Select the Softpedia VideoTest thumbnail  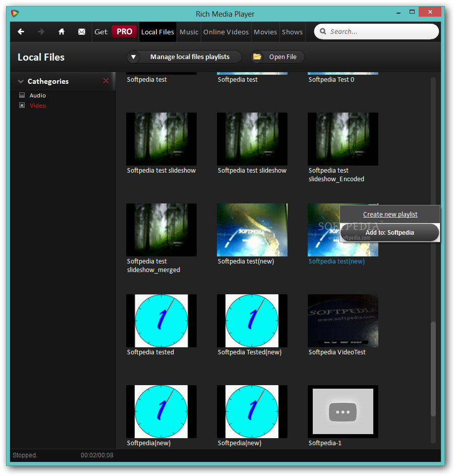tap(343, 321)
